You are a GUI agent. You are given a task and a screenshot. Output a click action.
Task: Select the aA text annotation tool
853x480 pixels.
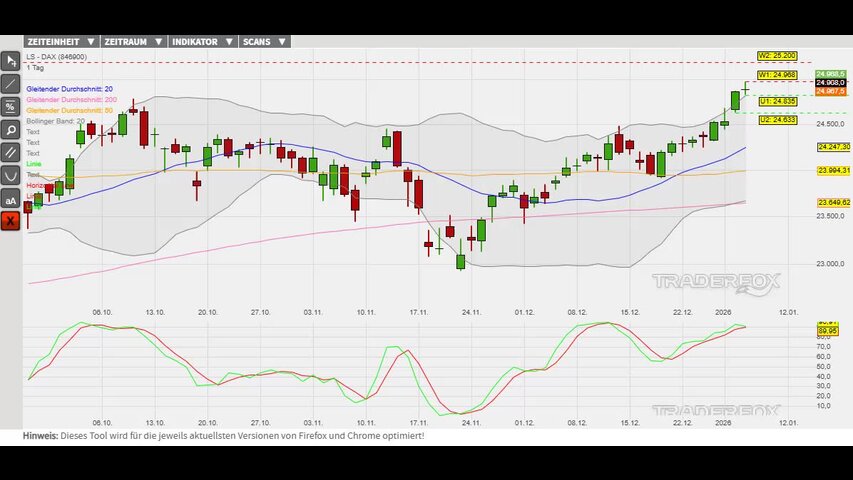point(11,199)
